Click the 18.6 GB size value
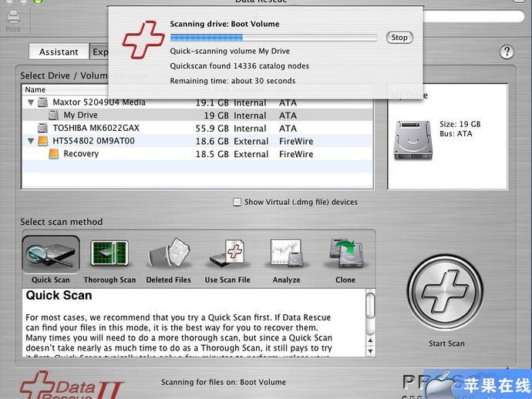The height and width of the screenshot is (399, 532). (x=212, y=142)
